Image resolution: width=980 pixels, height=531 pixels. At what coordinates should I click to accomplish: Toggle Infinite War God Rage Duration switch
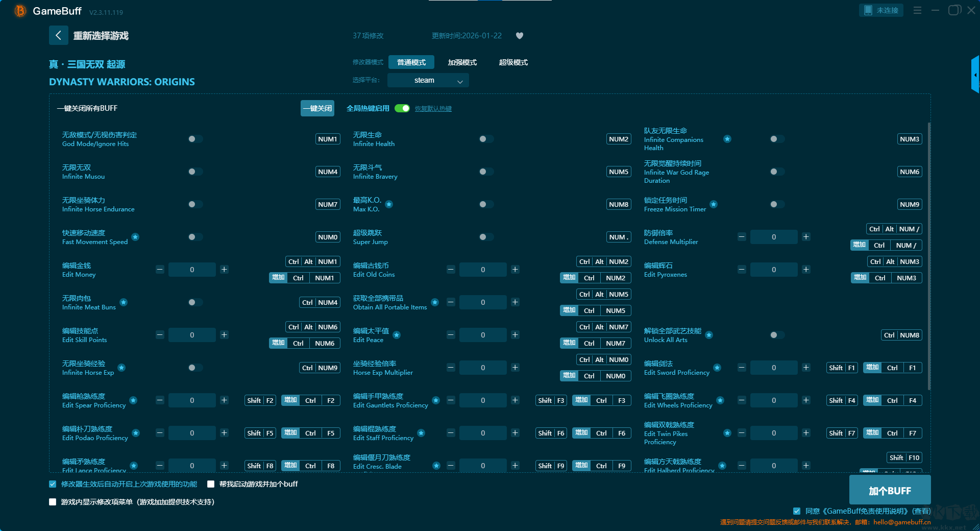pyautogui.click(x=777, y=172)
